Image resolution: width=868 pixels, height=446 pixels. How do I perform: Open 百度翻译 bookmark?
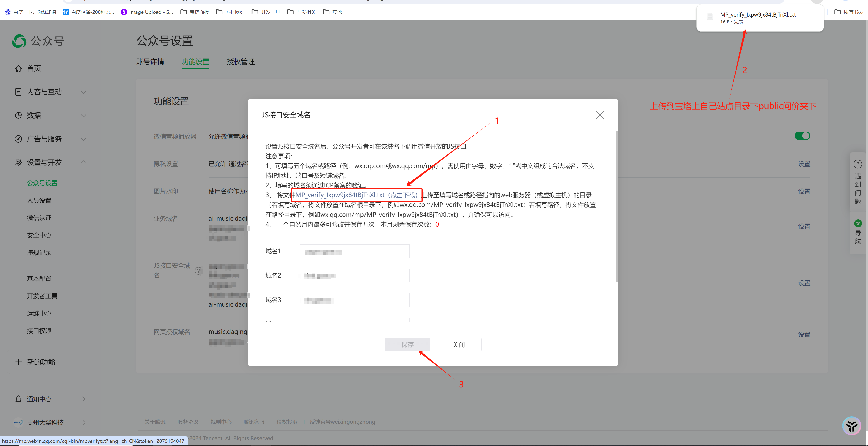tap(88, 12)
